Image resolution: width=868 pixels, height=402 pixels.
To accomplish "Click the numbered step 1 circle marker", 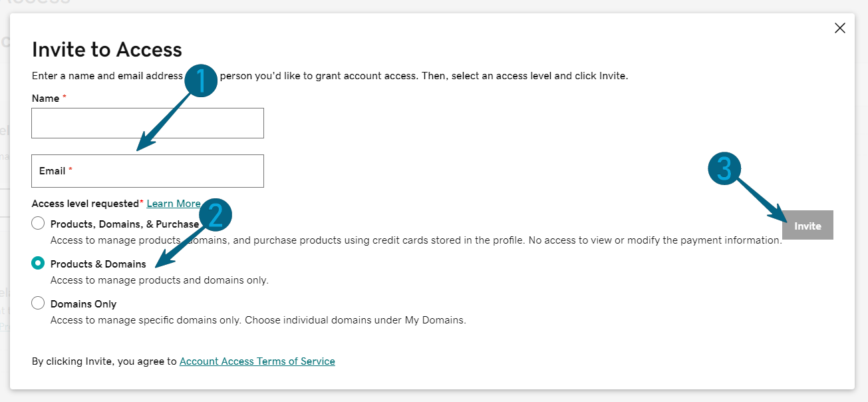I will coord(200,81).
